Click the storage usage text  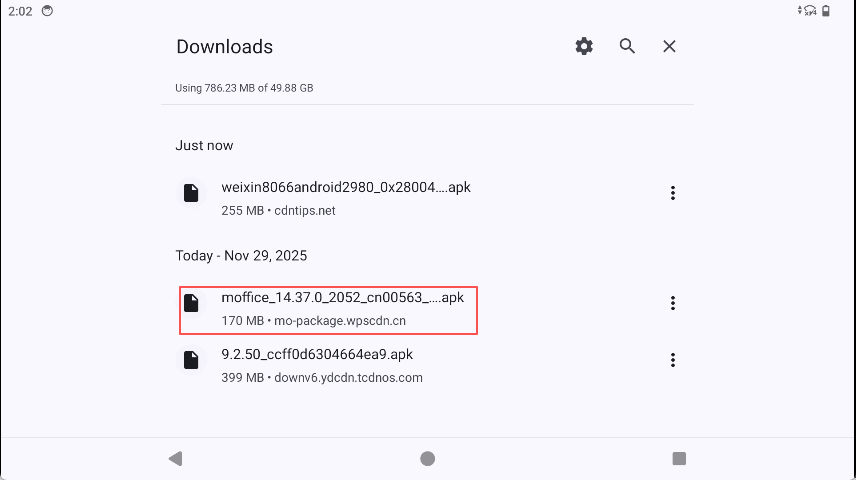(x=244, y=88)
